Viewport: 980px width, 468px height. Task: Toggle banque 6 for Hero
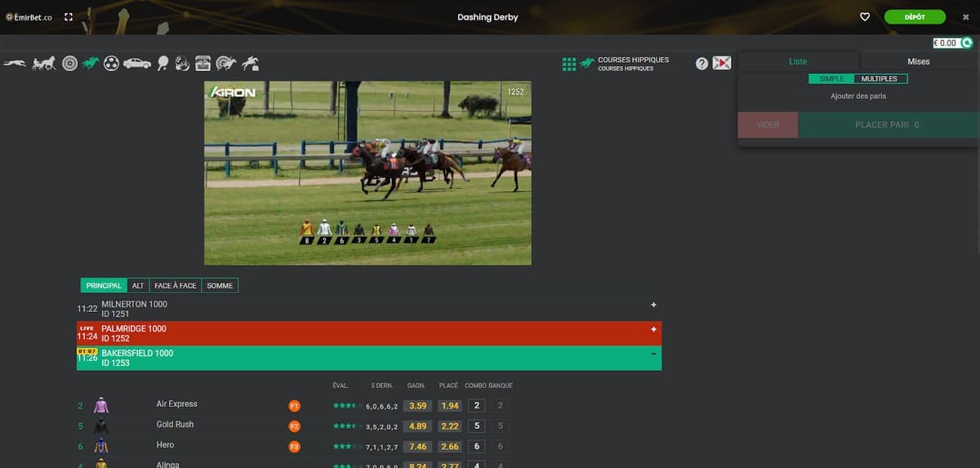[x=501, y=446]
